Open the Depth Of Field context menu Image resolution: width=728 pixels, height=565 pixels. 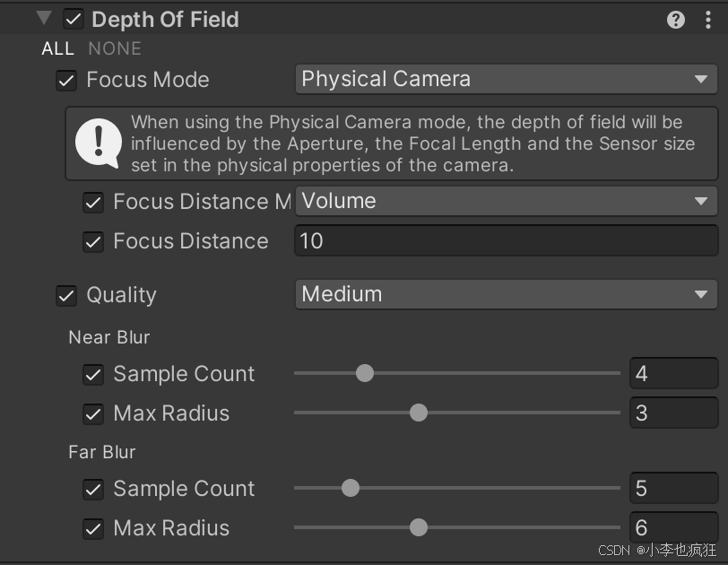708,19
